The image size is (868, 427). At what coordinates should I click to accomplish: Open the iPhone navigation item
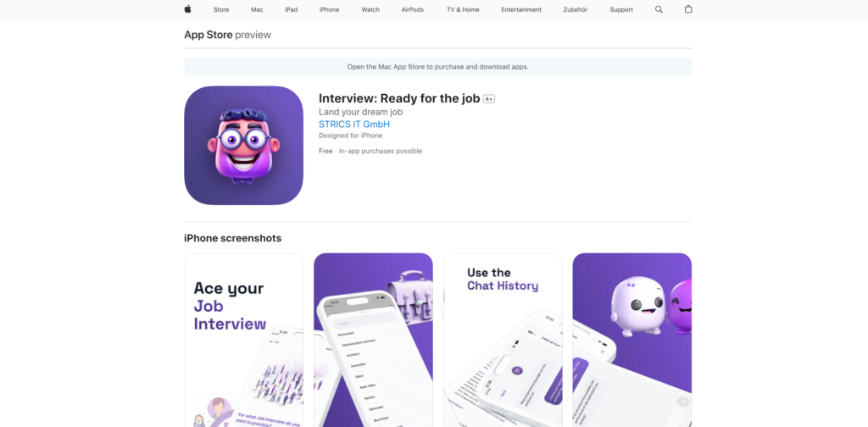click(330, 9)
